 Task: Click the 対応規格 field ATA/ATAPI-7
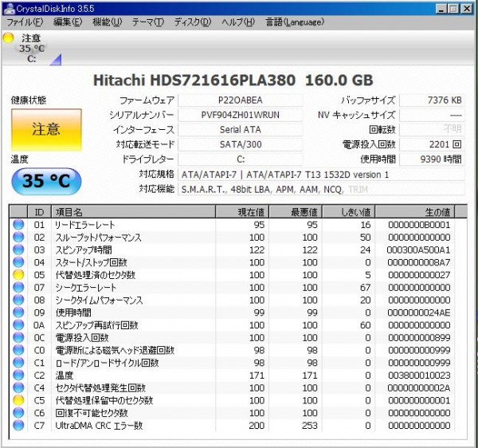coord(322,175)
